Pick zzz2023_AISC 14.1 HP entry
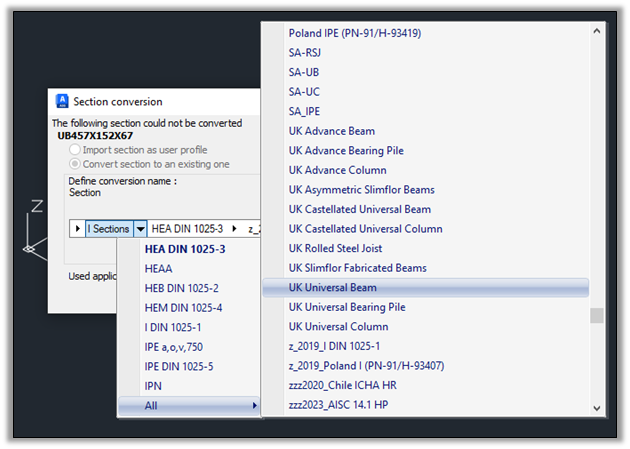630x449 pixels. pos(425,405)
